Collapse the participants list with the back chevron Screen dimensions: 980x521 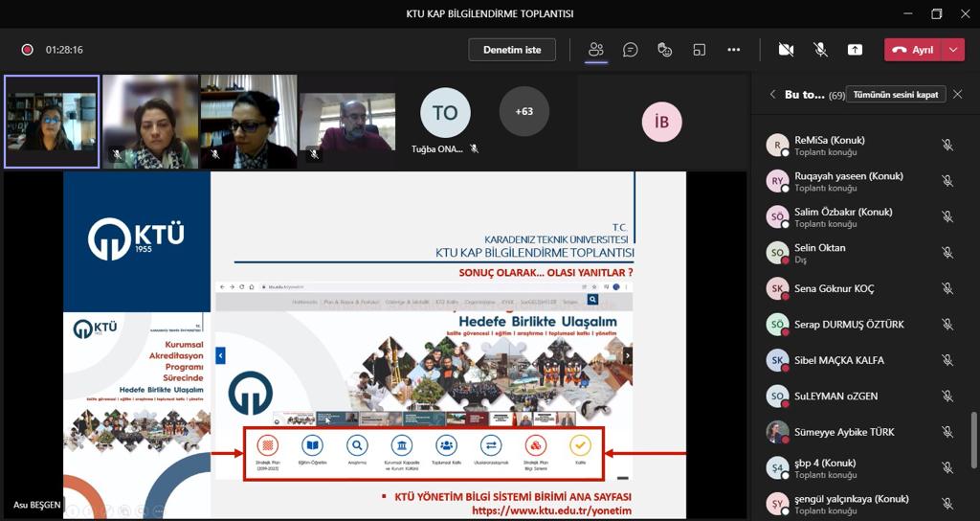[x=772, y=95]
